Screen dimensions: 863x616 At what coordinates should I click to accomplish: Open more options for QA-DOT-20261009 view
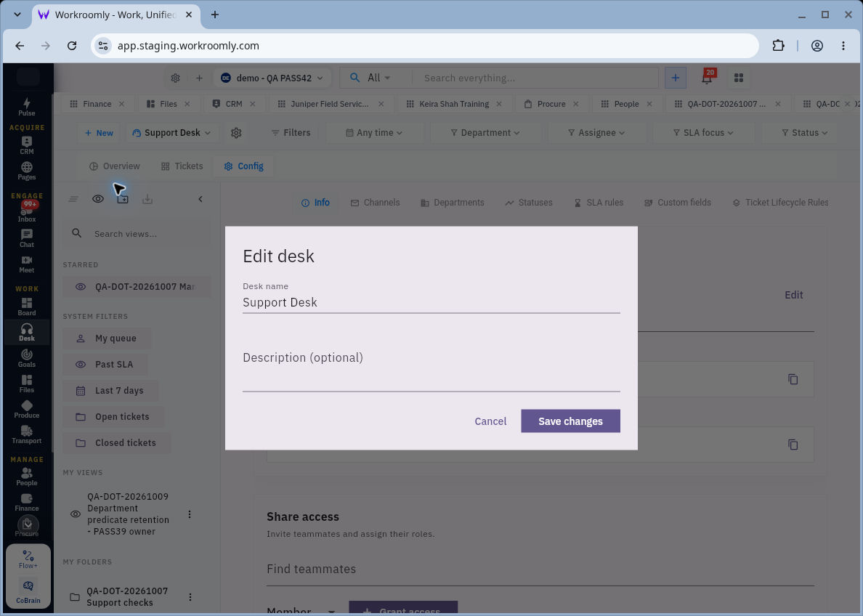click(190, 514)
